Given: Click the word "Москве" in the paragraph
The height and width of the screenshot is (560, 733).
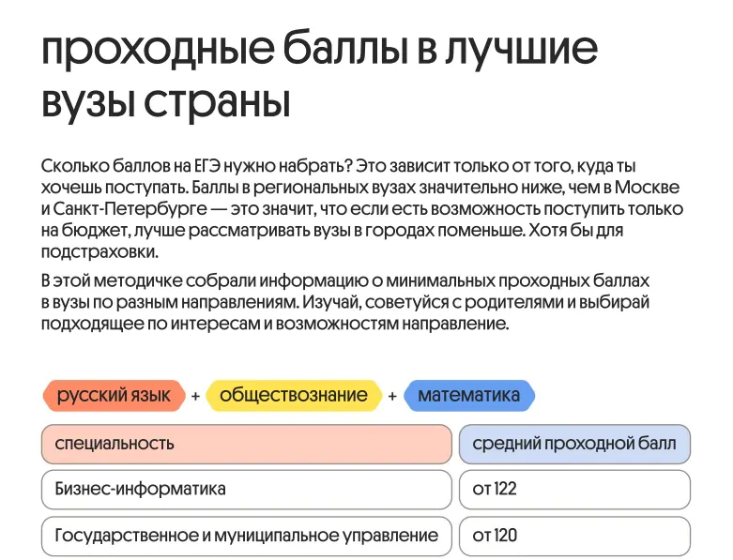Looking at the screenshot, I should click(649, 187).
